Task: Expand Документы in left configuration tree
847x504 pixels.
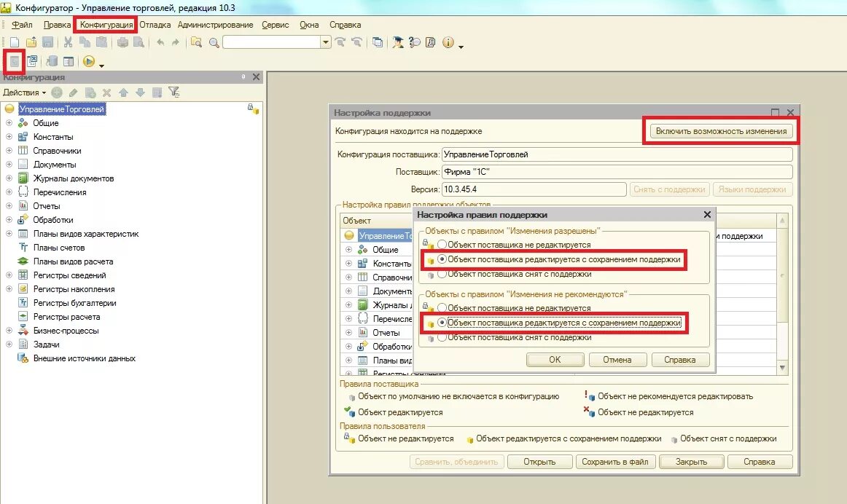Action: (9, 165)
